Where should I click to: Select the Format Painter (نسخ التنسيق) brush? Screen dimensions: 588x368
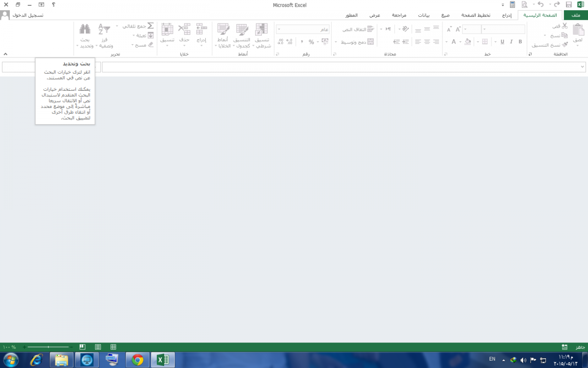point(564,45)
